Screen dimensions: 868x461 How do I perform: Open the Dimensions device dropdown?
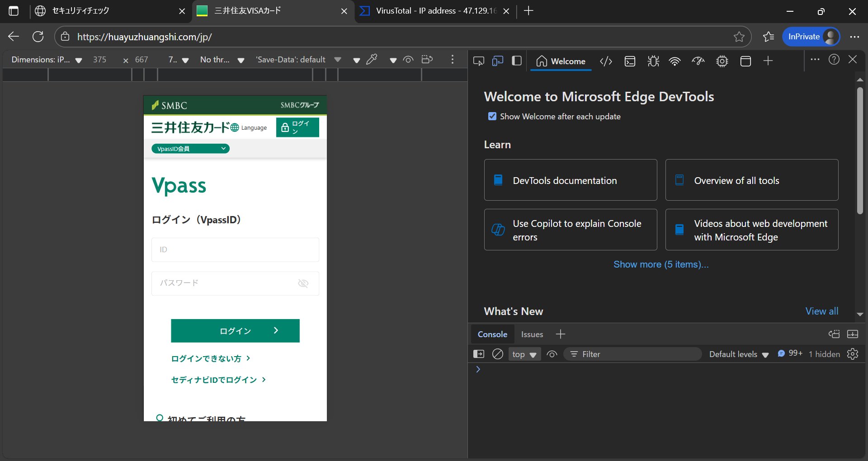(47, 60)
